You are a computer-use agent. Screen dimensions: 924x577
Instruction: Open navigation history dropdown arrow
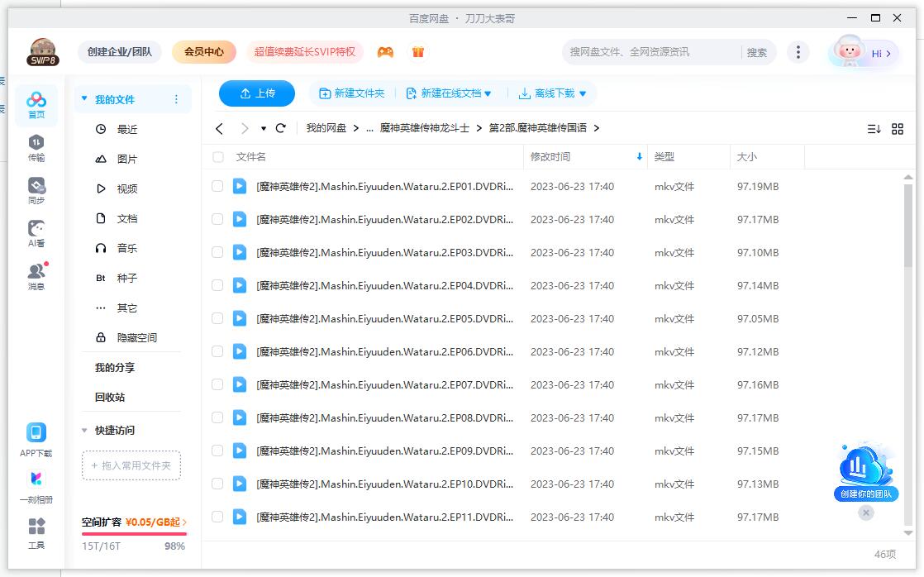264,128
